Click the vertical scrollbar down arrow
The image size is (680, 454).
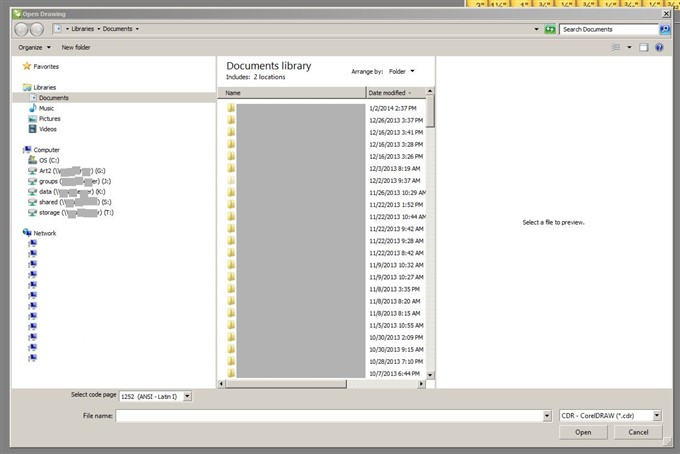coord(430,375)
